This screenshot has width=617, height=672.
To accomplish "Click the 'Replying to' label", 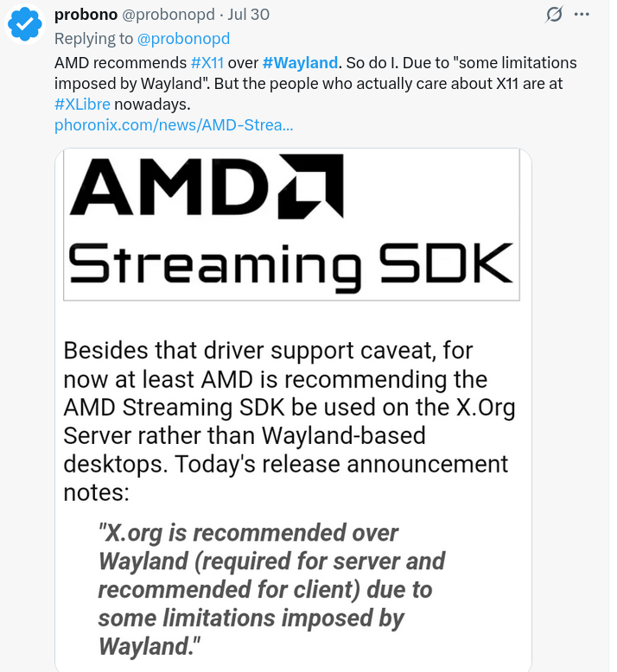I will click(93, 39).
